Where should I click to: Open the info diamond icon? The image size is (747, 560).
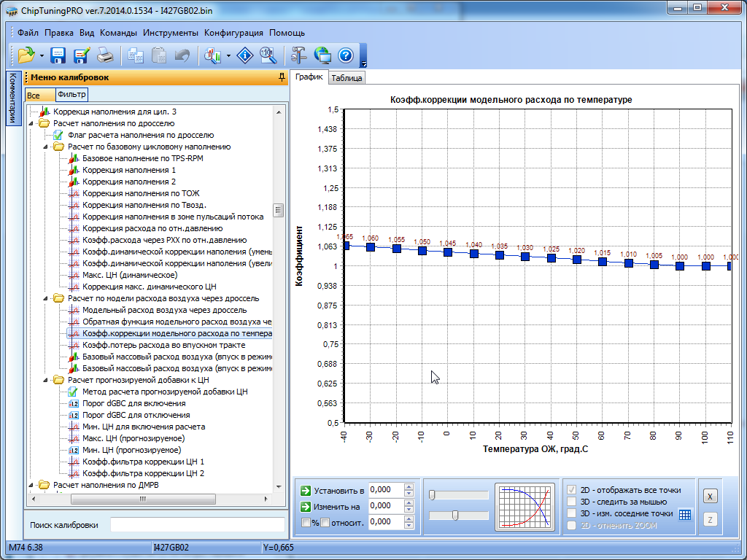tap(247, 55)
